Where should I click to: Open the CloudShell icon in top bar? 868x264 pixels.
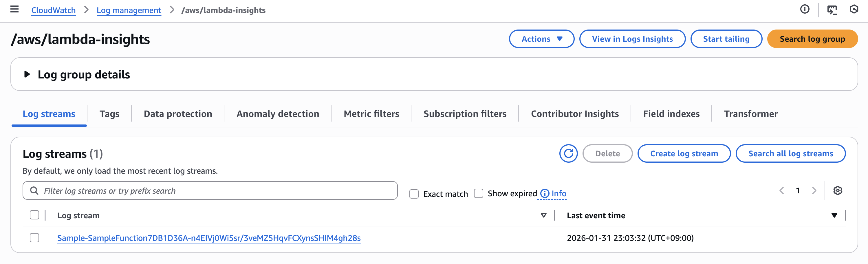click(832, 10)
